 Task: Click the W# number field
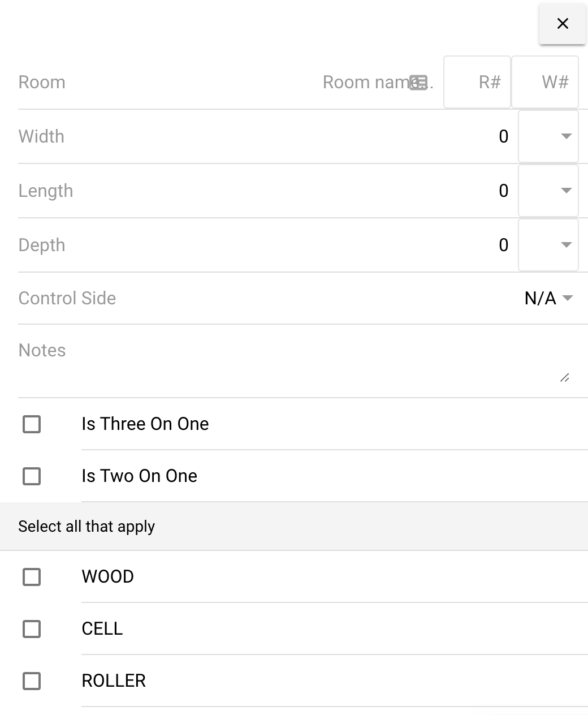point(545,82)
